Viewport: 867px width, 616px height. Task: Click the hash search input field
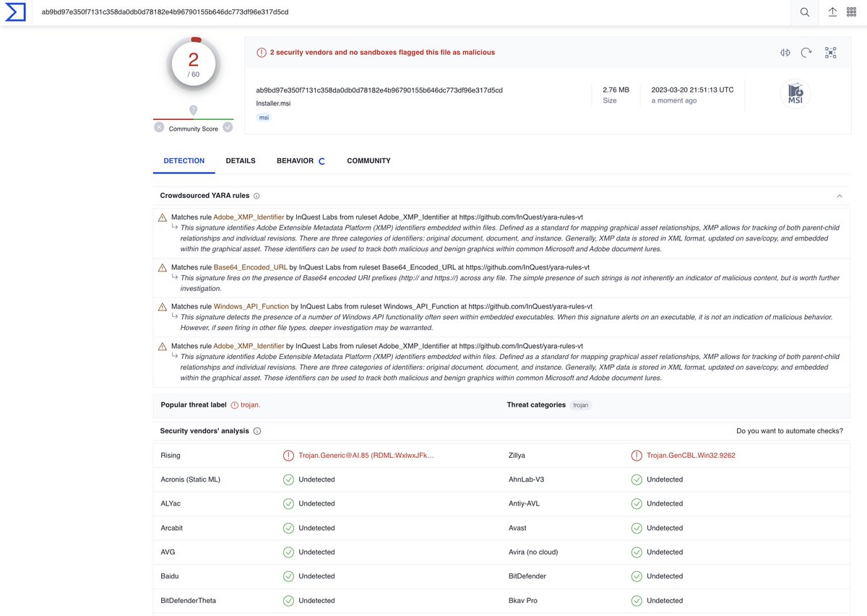click(412, 12)
